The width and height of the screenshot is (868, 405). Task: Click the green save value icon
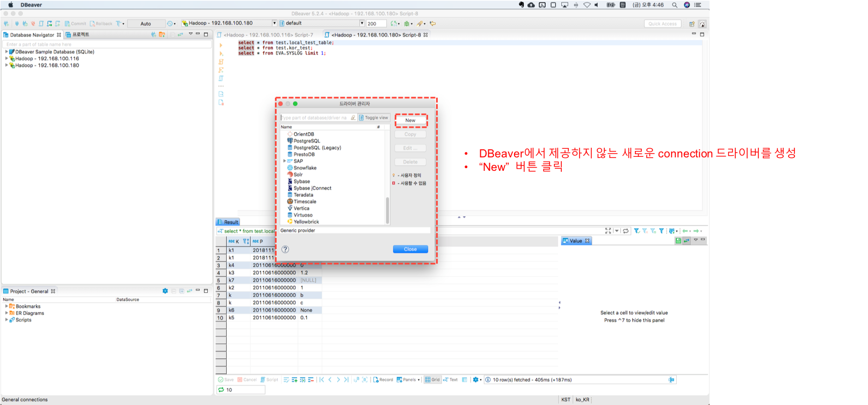(678, 241)
